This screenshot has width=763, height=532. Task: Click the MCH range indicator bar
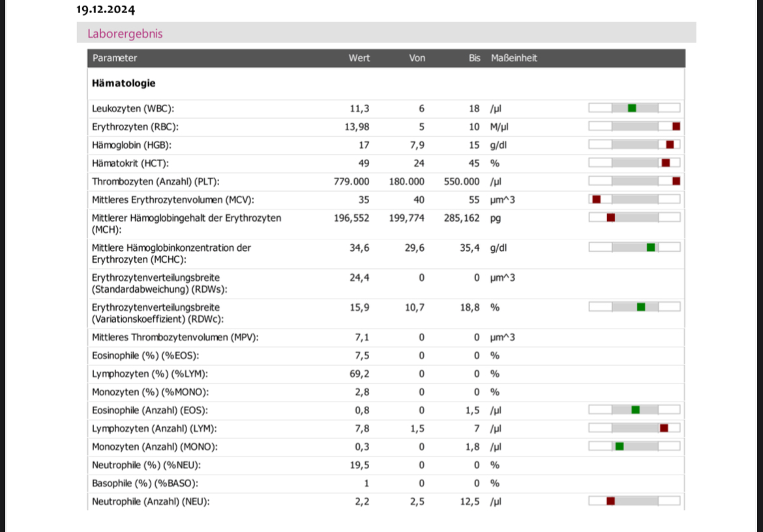(635, 217)
